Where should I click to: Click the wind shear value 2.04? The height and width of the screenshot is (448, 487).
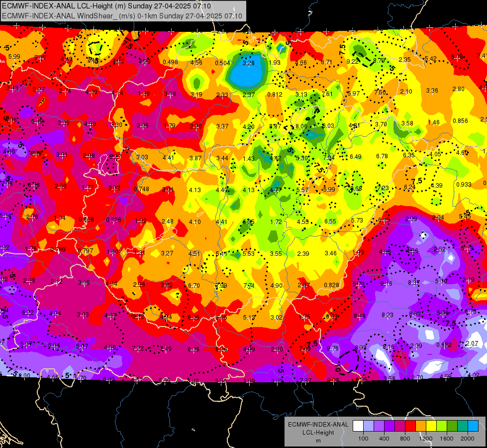pos(438,218)
